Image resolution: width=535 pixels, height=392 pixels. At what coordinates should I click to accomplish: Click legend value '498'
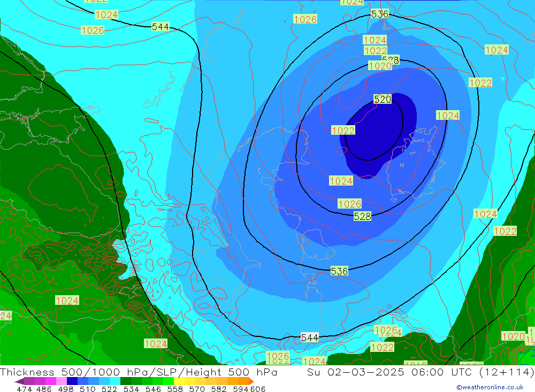(x=65, y=389)
